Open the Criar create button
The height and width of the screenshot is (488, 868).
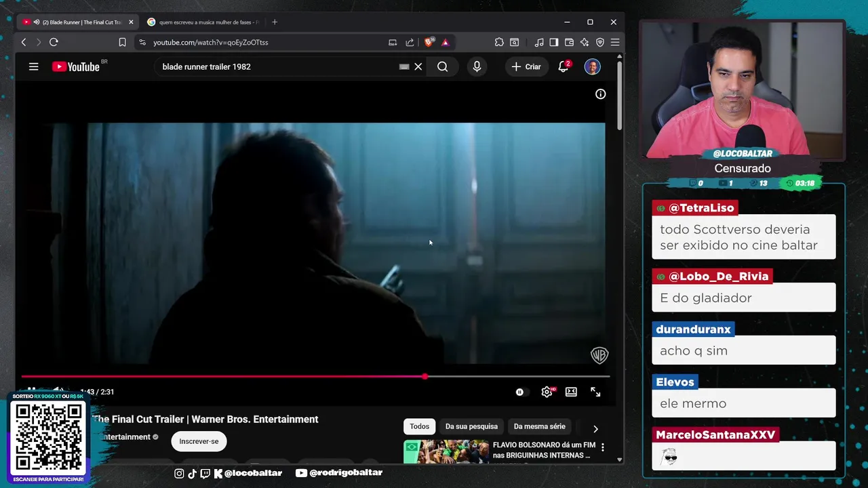526,66
